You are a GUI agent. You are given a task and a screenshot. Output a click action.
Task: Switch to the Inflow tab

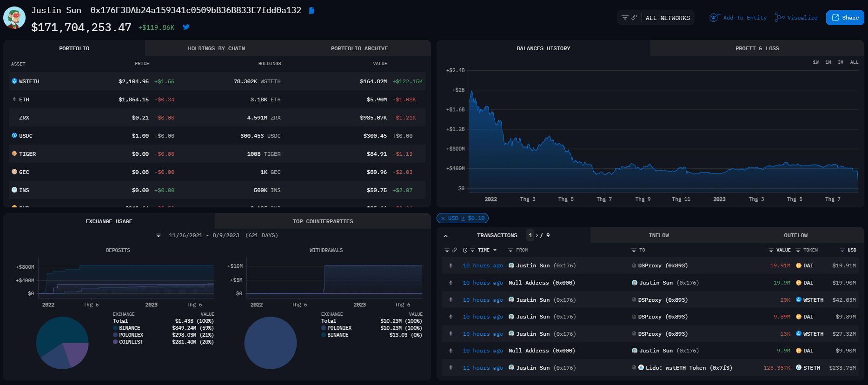[659, 235]
